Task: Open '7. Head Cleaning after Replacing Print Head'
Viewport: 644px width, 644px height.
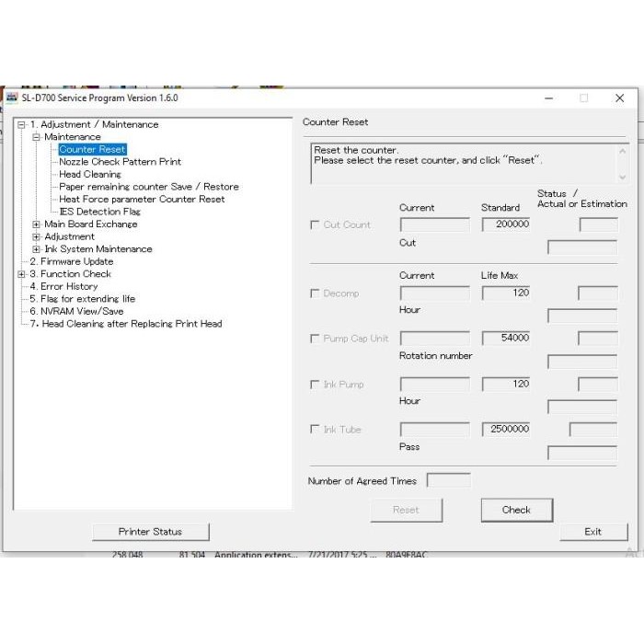Action: 126,324
